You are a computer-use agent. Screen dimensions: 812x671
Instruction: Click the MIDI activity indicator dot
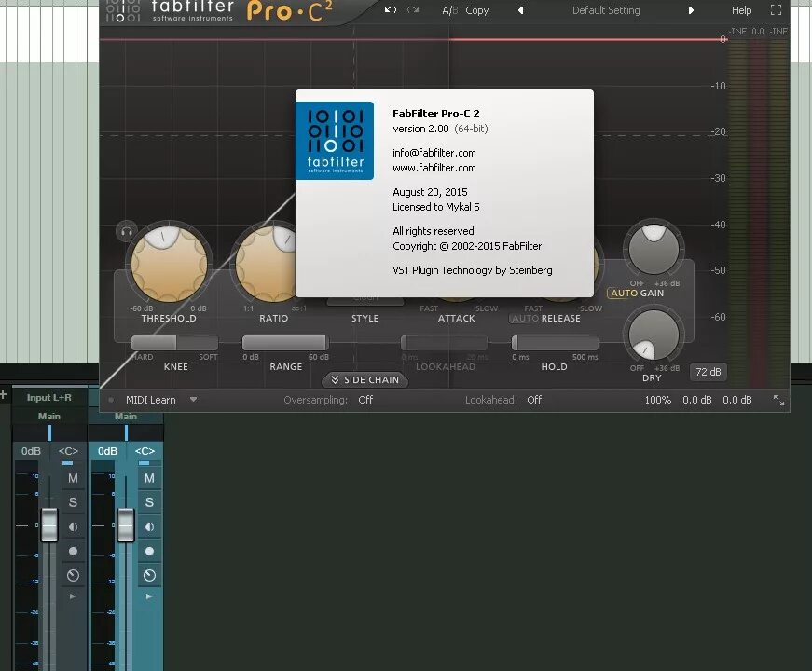point(111,400)
